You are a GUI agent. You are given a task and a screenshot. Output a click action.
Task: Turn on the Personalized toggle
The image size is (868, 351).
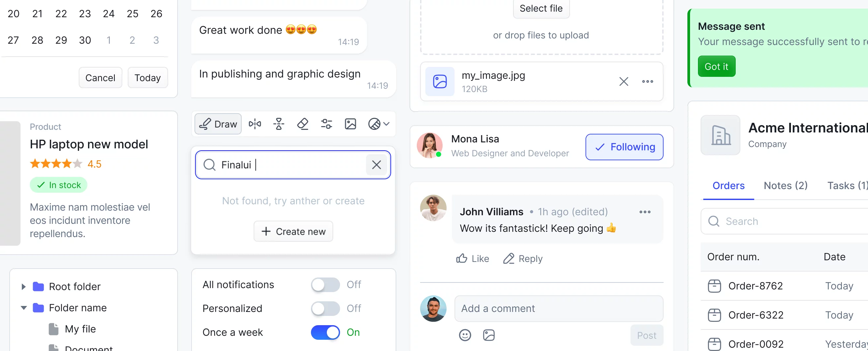325,309
